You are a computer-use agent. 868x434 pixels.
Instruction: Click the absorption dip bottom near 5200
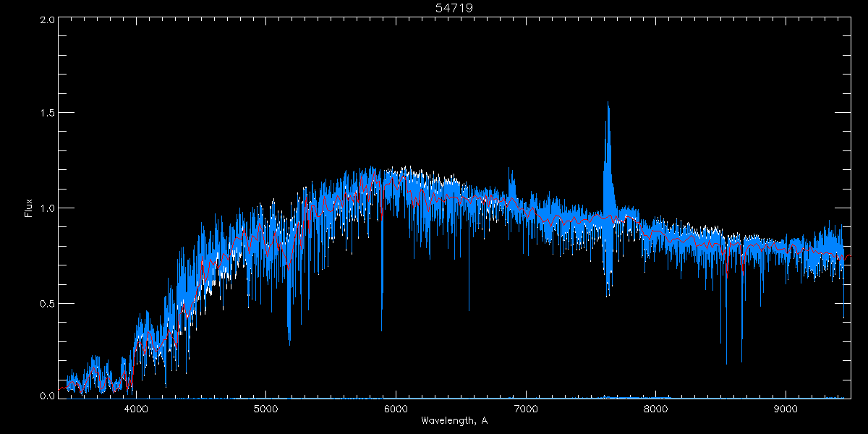pos(289,344)
